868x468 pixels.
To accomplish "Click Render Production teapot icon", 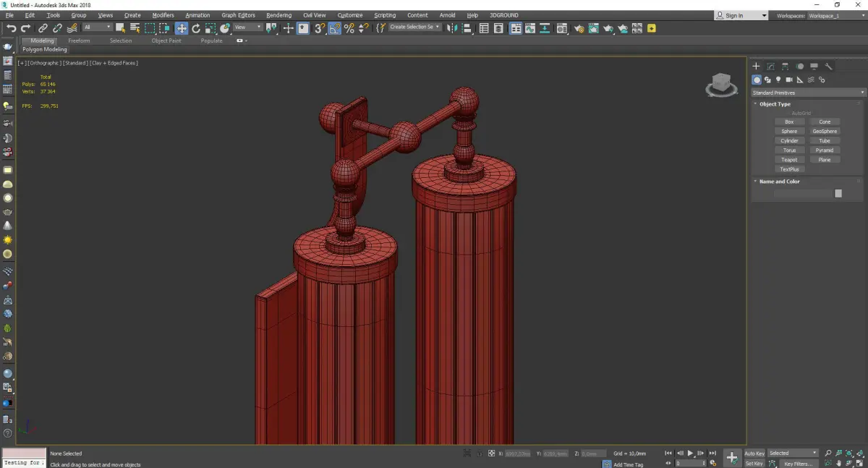I will tap(608, 28).
